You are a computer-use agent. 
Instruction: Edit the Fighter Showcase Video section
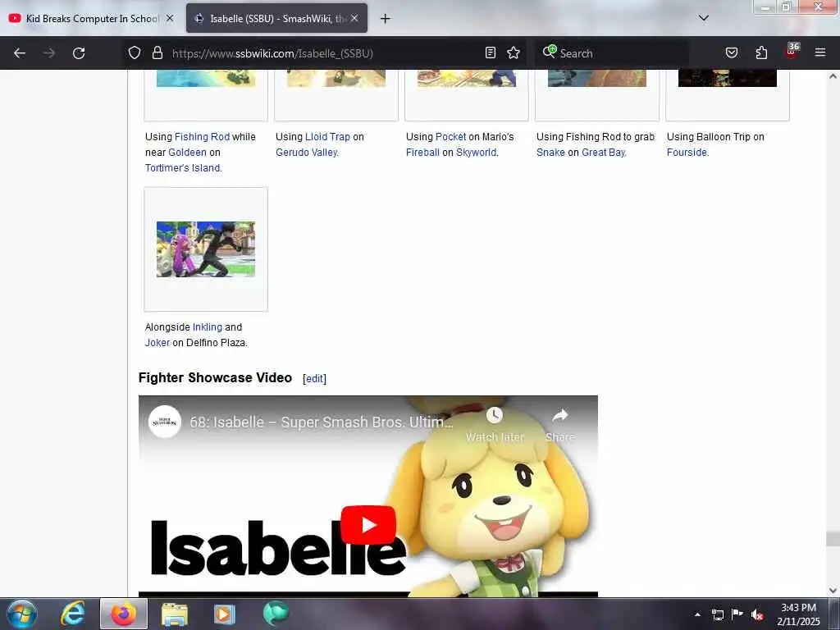point(314,379)
